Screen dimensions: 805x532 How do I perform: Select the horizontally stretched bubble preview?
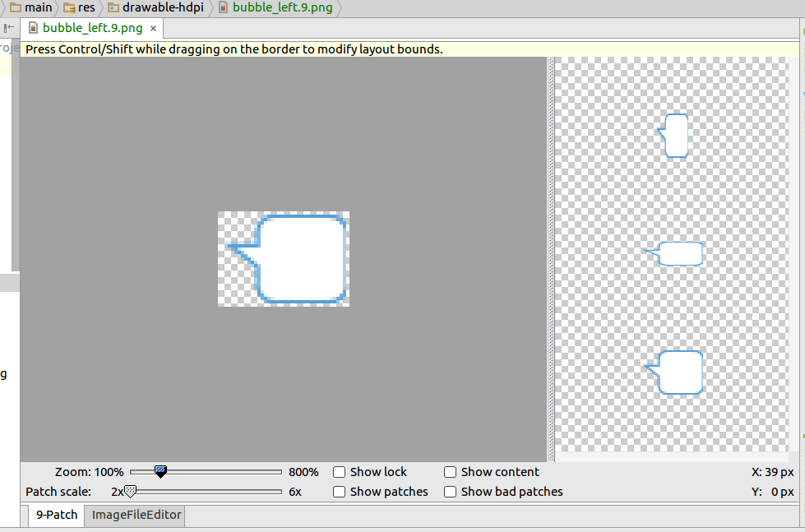point(673,253)
